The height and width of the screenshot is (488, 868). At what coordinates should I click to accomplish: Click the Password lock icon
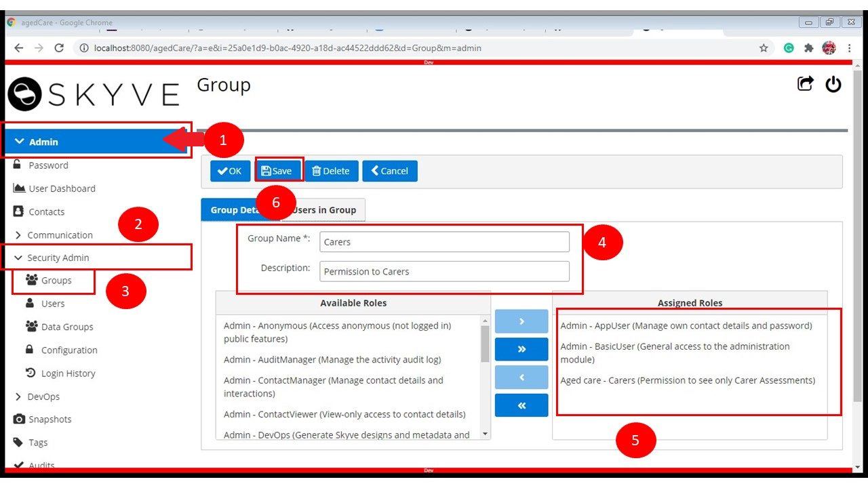tap(18, 165)
